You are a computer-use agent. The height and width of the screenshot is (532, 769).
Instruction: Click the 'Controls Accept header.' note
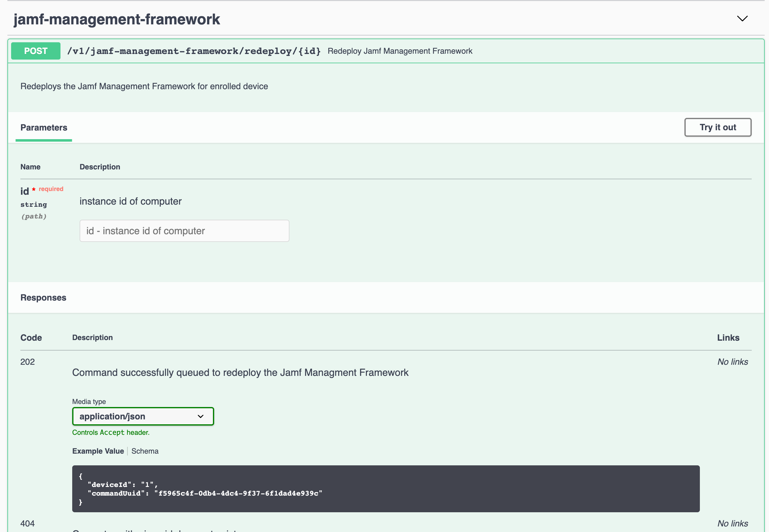[111, 432]
